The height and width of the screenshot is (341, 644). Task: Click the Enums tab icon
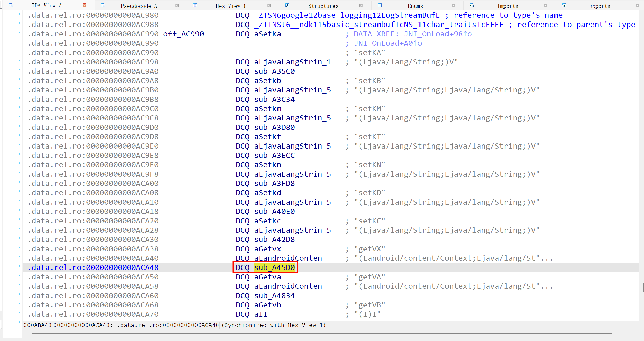click(x=380, y=5)
